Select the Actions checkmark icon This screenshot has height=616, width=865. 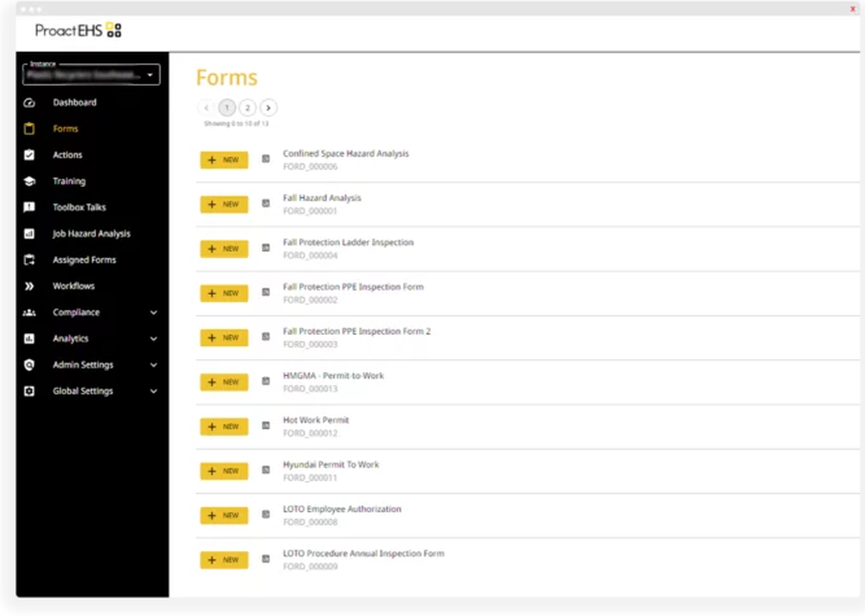pos(29,155)
